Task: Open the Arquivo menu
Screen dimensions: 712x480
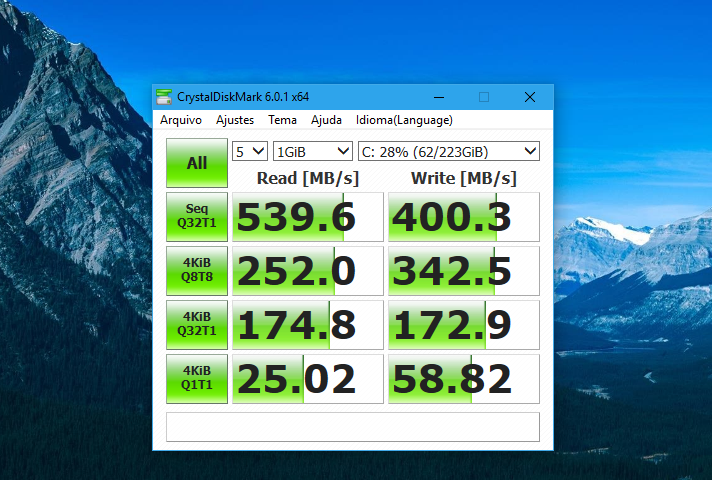Action: pos(181,120)
